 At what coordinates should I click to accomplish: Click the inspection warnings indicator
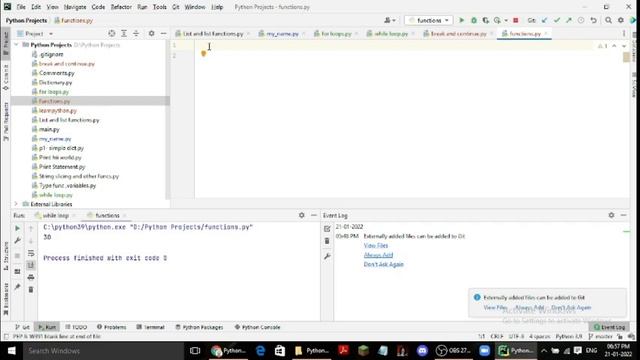(x=603, y=46)
